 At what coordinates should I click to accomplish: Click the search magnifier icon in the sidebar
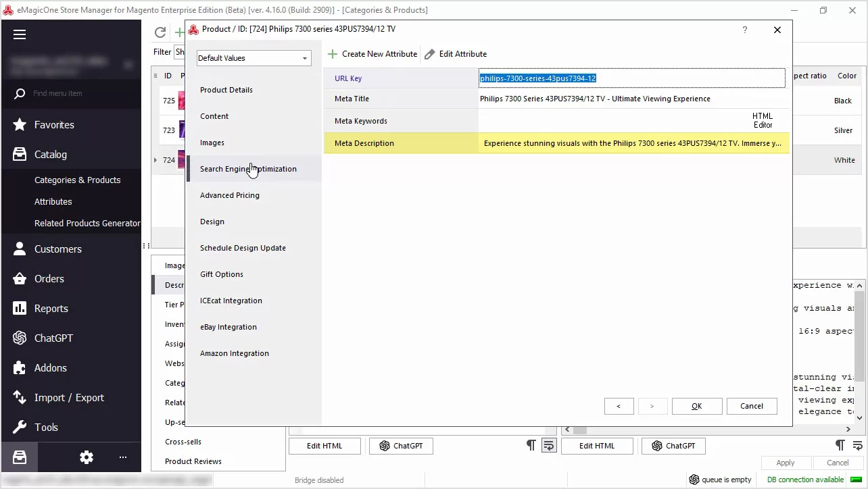[x=20, y=93]
